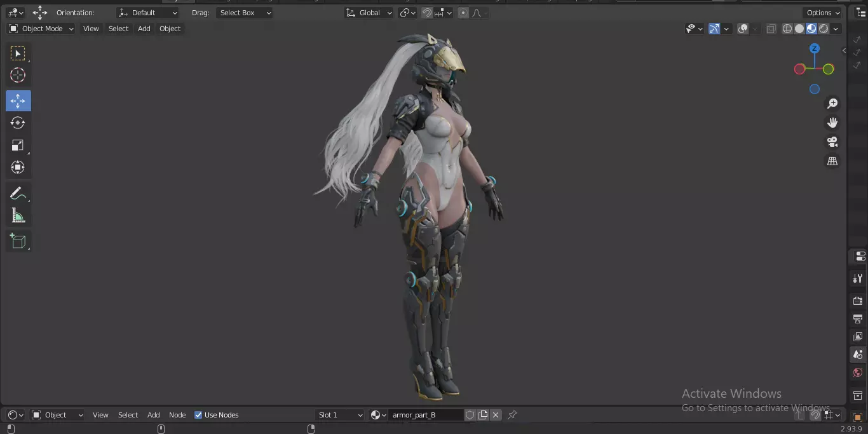Switch to the Scale tool
Viewport: 868px width, 434px height.
coord(18,145)
